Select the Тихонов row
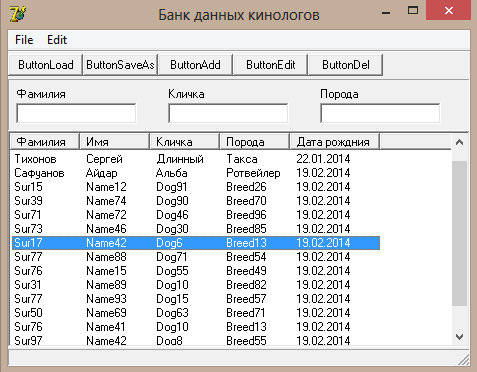This screenshot has height=372, width=477. click(x=196, y=159)
